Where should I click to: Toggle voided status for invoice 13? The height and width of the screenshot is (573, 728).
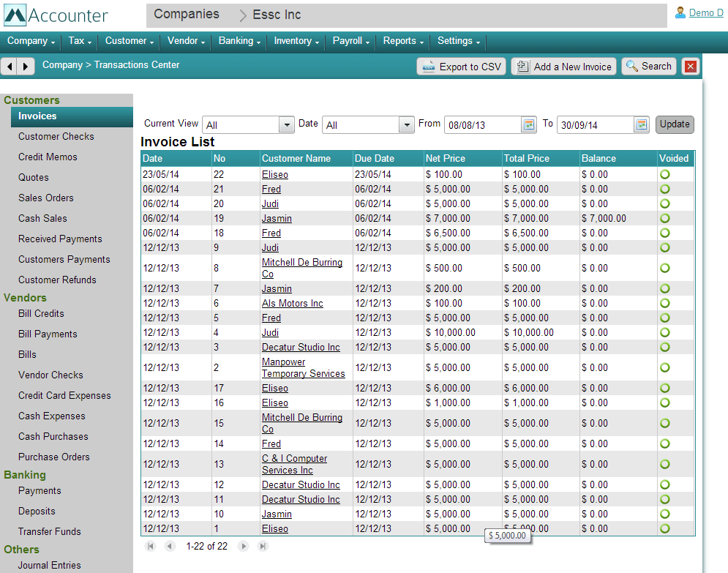(x=665, y=464)
